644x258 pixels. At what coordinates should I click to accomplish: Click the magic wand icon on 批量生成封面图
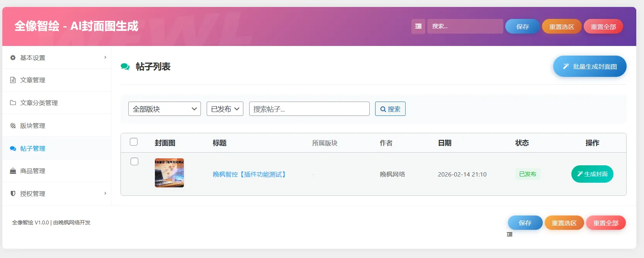pos(566,66)
